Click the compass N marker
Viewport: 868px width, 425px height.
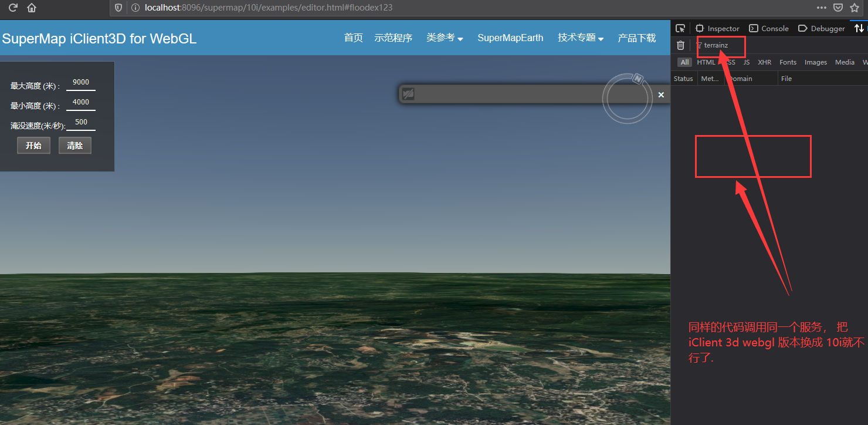click(x=639, y=79)
